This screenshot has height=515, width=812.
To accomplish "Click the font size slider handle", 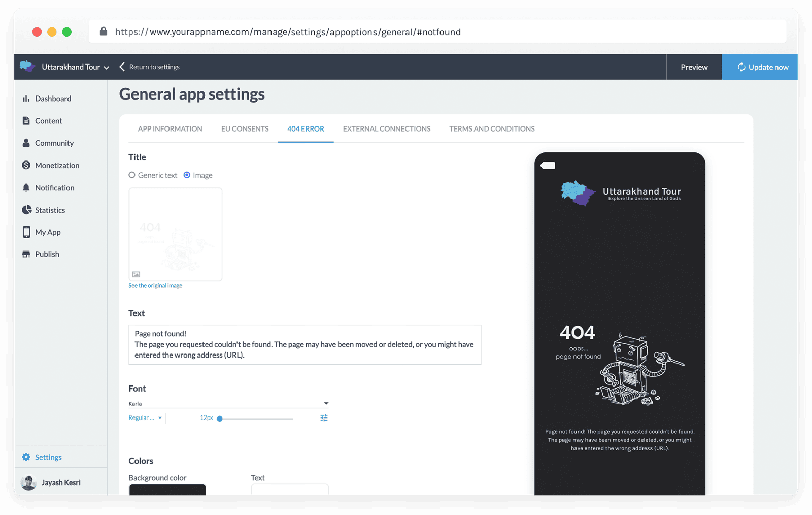I will 220,419.
